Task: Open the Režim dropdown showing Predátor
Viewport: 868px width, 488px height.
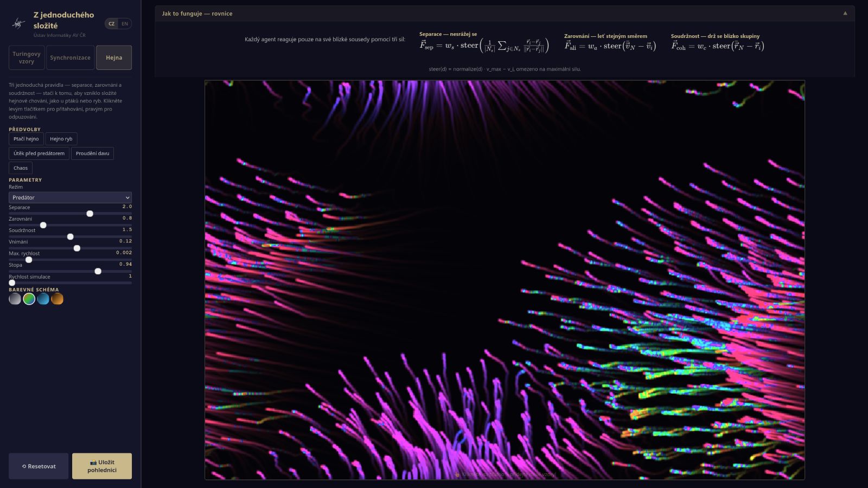Action: pos(70,197)
